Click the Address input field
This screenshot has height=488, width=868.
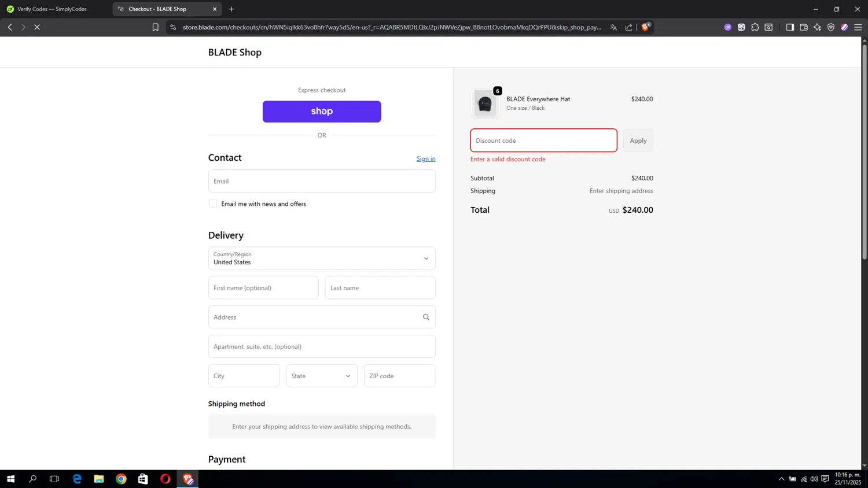click(x=322, y=317)
